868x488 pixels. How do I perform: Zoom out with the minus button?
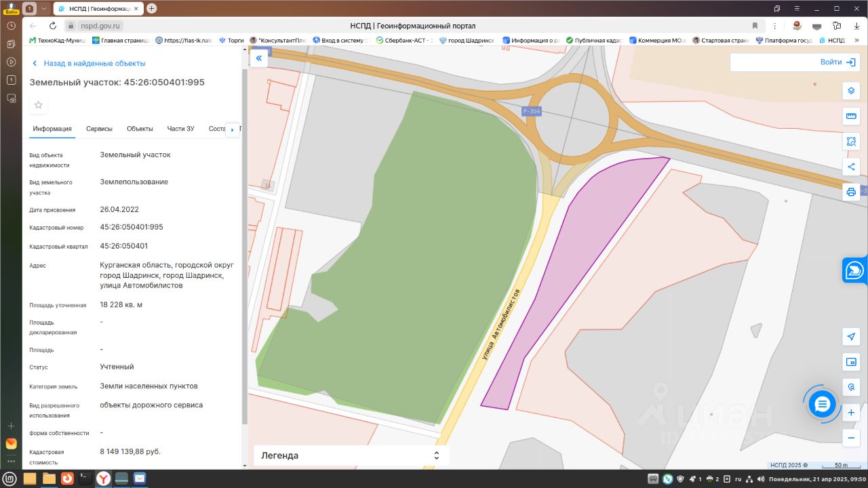tap(851, 438)
